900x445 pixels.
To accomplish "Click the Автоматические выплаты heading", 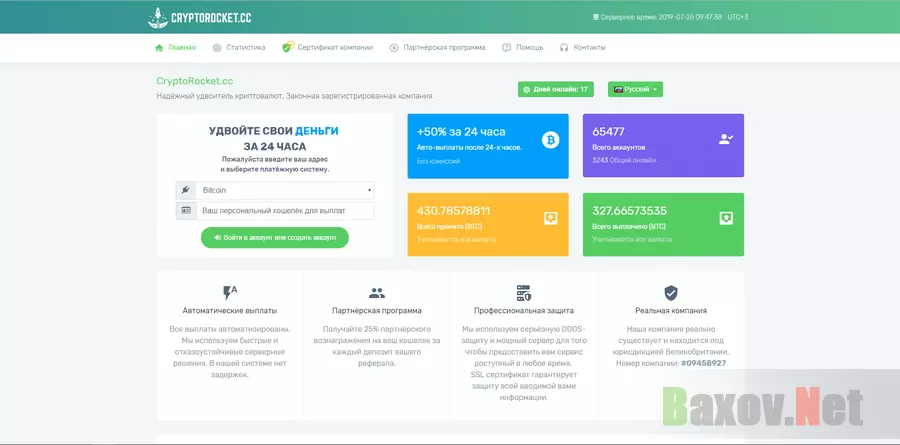I will point(230,311).
